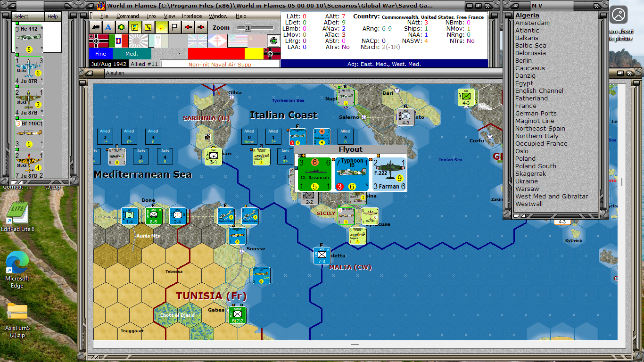Click the green 6(2)2 unit at Gabes
This screenshot has width=644, height=362.
coord(237,315)
